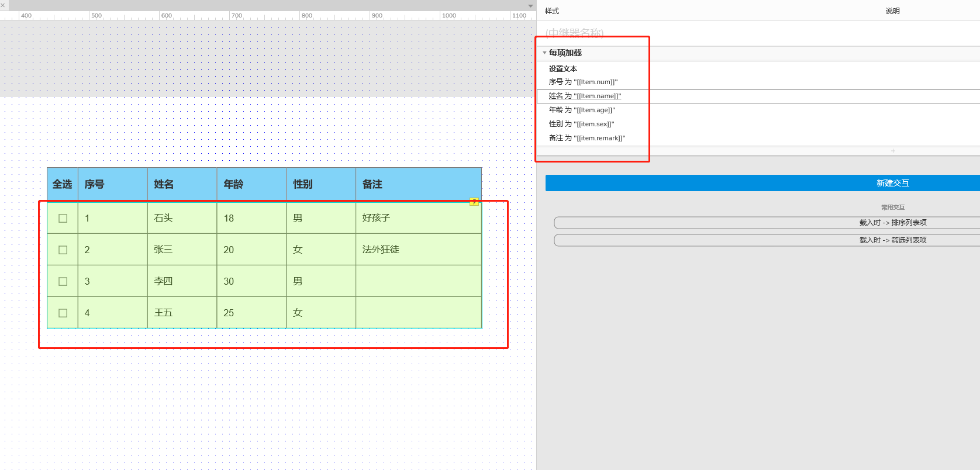Select 男 in the 李四 row
Viewport: 980px width, 470px height.
321,281
